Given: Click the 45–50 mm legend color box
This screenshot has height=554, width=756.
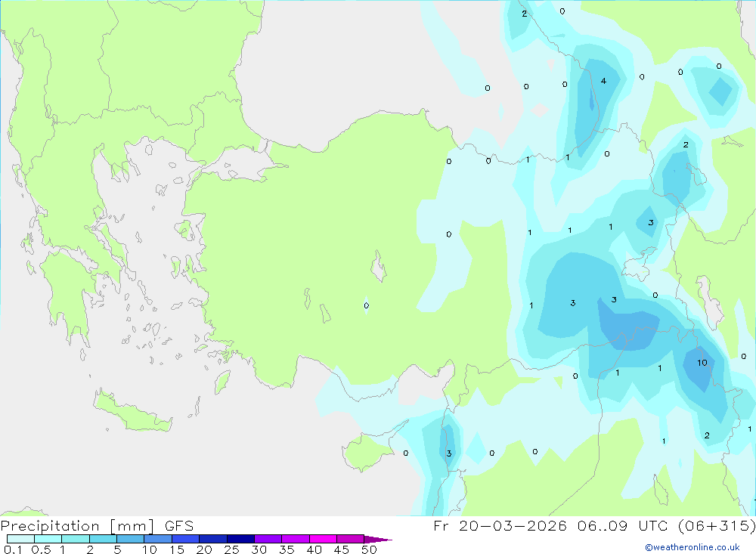Looking at the screenshot, I should (x=350, y=539).
